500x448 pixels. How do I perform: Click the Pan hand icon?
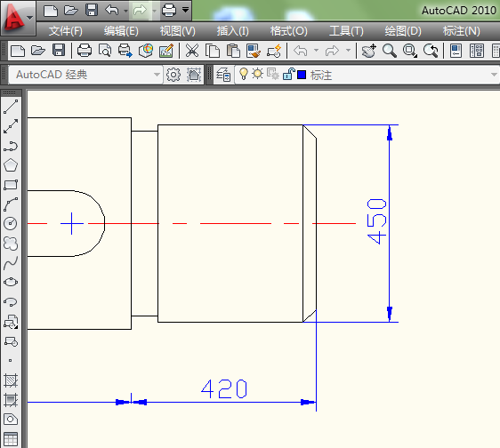[x=369, y=51]
